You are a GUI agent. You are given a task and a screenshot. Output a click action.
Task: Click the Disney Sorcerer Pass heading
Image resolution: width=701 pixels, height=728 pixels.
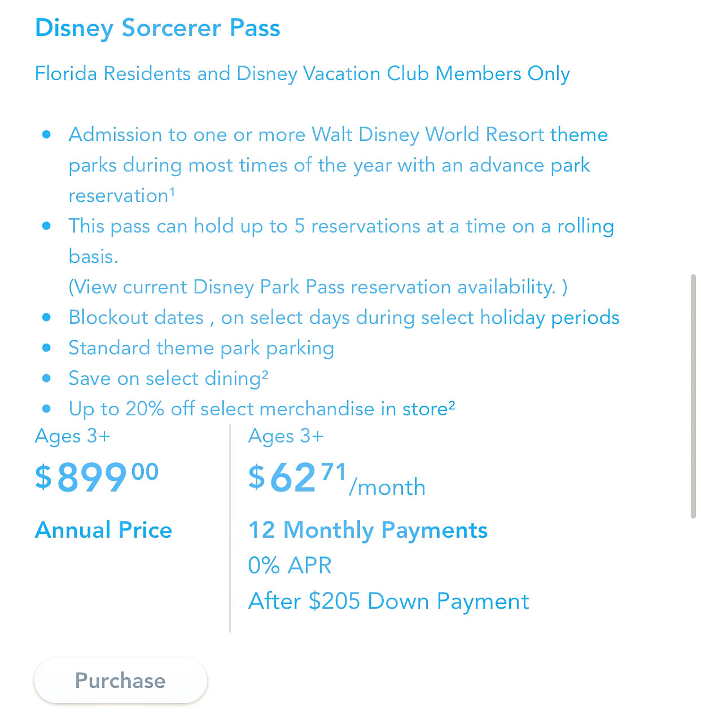pos(157,28)
